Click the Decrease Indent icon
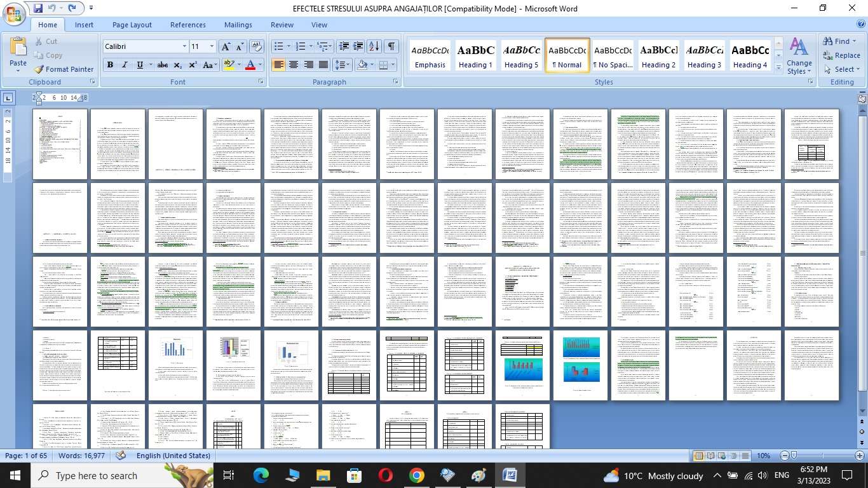This screenshot has height=488, width=868. click(344, 46)
